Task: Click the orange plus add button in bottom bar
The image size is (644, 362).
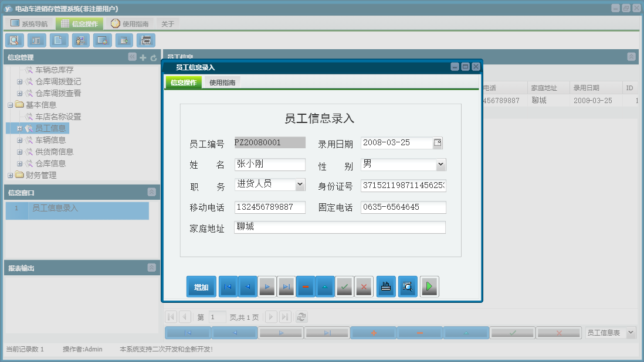Action: tap(374, 333)
